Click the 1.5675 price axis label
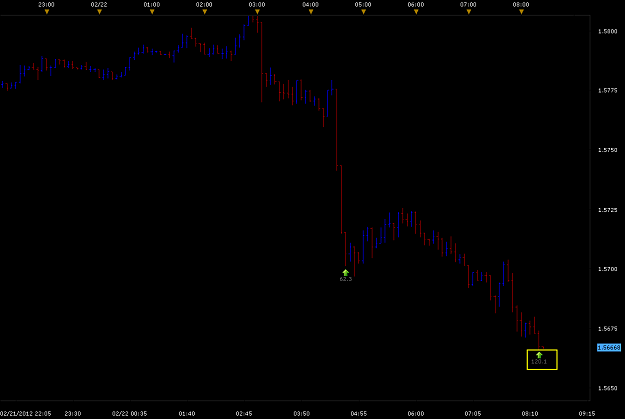 pos(607,329)
